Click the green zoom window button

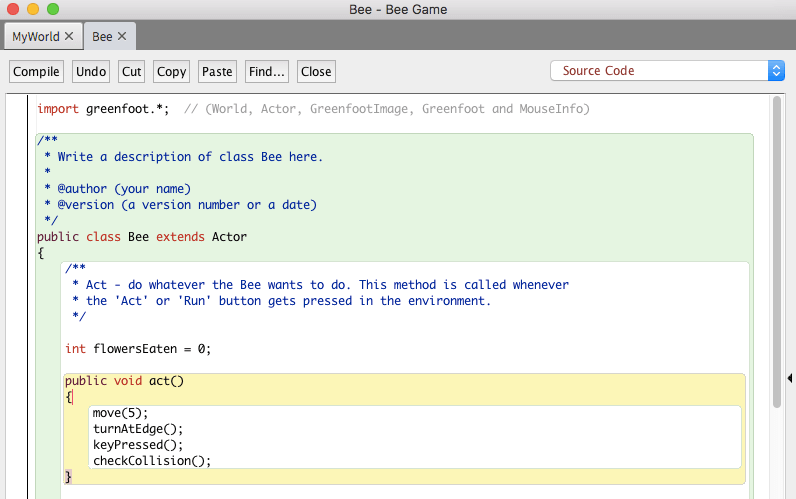click(53, 9)
